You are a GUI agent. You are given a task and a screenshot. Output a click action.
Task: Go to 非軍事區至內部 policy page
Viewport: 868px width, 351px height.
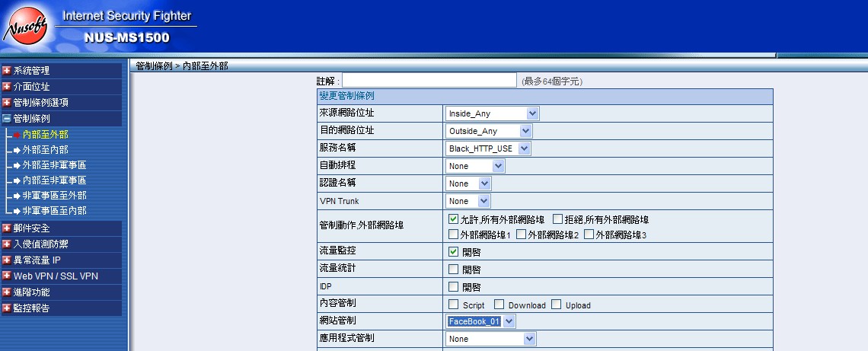[x=54, y=210]
